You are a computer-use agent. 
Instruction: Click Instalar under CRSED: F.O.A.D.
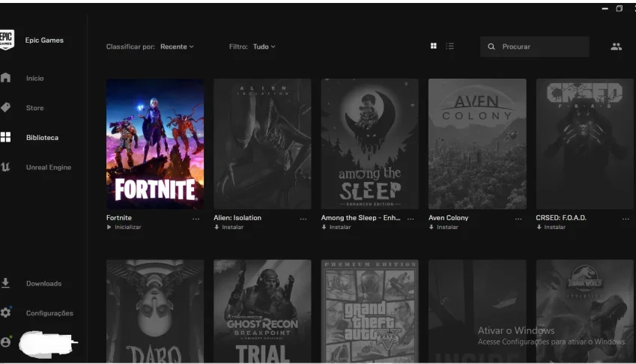point(551,227)
